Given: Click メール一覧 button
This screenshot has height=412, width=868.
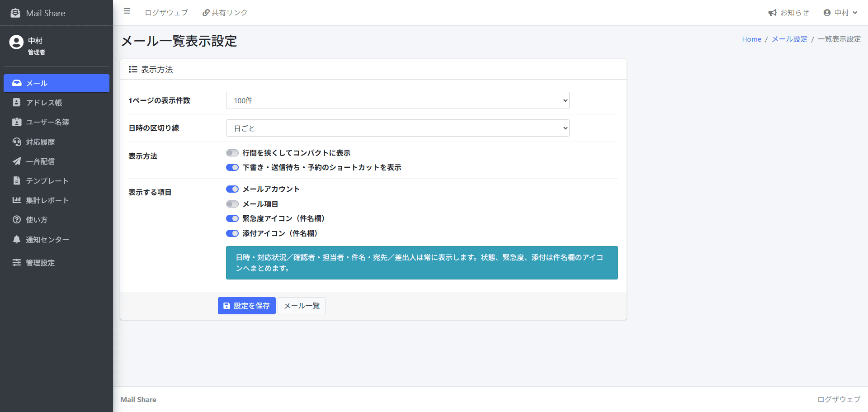Looking at the screenshot, I should [302, 306].
